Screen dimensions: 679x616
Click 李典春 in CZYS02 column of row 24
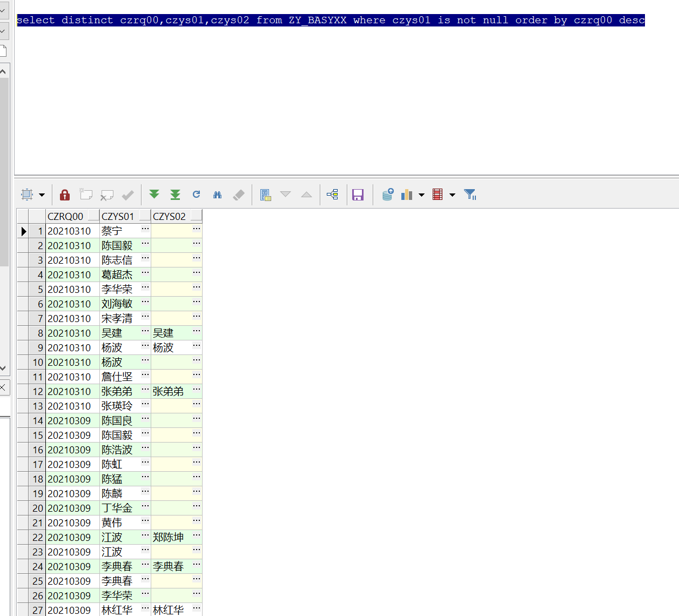pyautogui.click(x=176, y=567)
